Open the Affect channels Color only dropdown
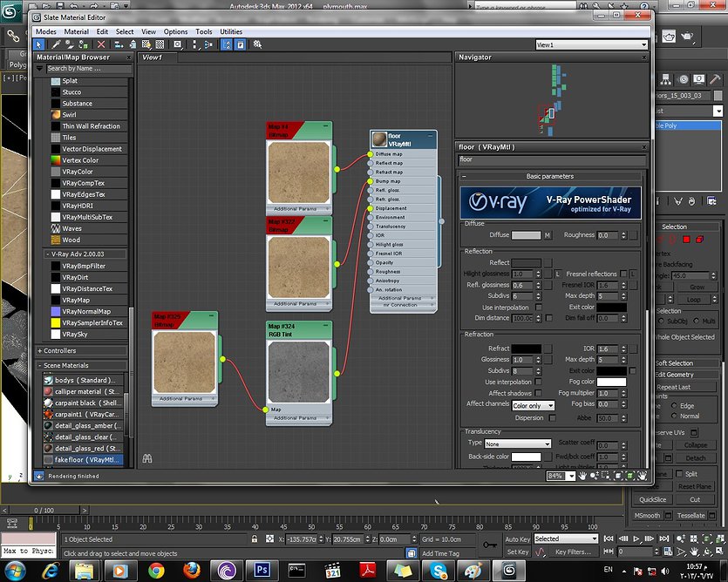Screen dimensions: 728x582 [532, 405]
